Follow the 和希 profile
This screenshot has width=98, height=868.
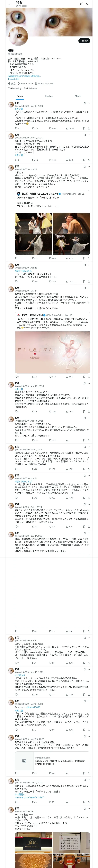point(84,41)
